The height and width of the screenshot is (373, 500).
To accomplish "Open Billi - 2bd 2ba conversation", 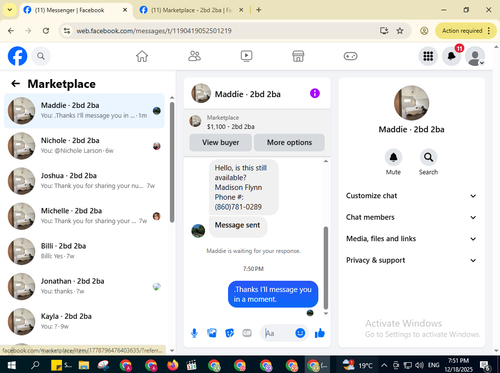I will click(x=84, y=251).
